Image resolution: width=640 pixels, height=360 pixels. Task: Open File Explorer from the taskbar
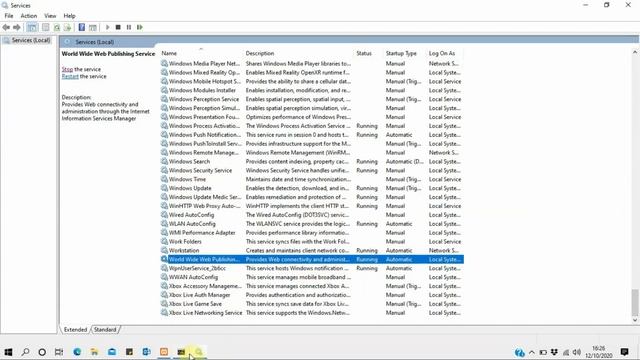click(94, 351)
